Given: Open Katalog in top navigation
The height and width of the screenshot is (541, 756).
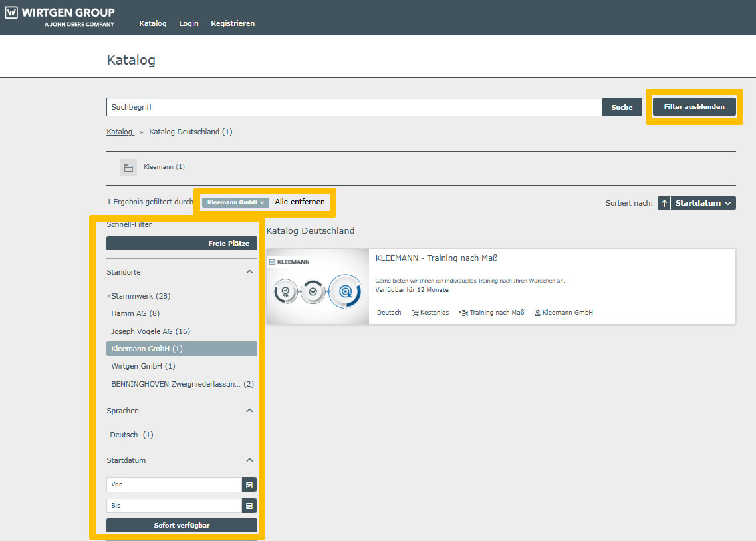Looking at the screenshot, I should click(x=153, y=23).
